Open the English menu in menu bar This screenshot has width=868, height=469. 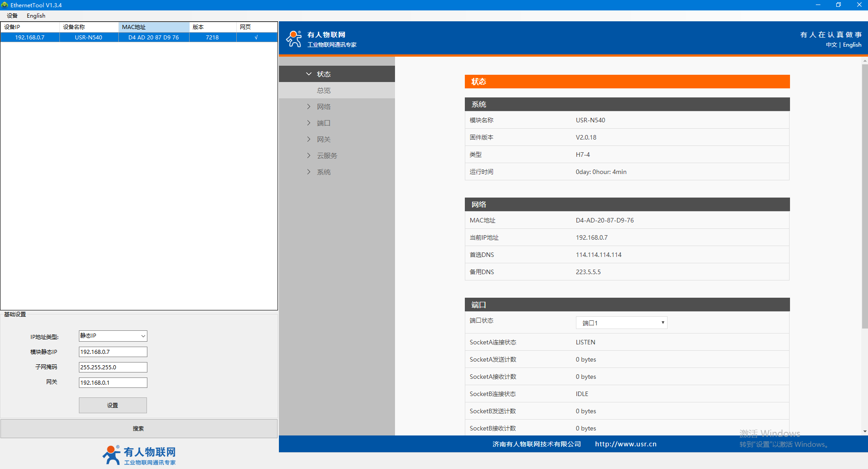[x=36, y=16]
